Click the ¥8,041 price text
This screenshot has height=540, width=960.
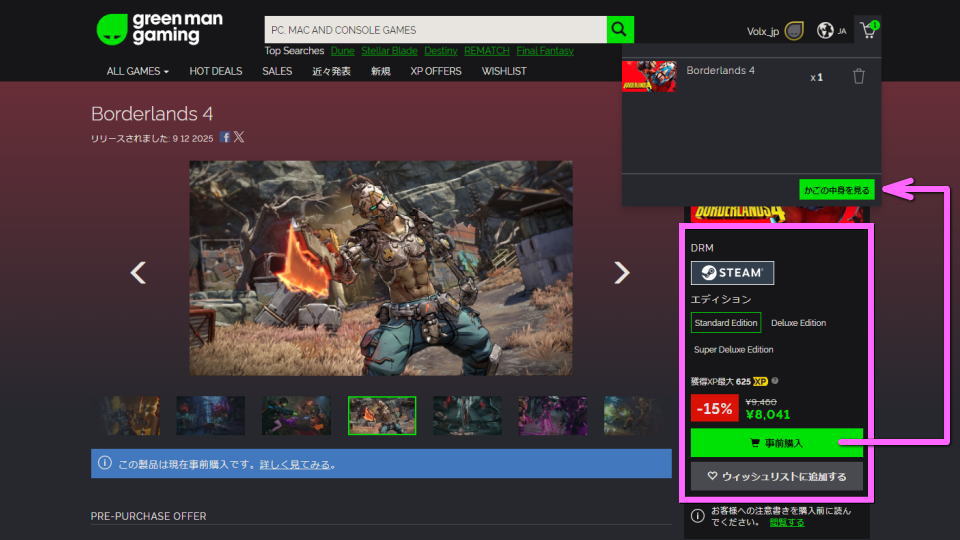(768, 414)
